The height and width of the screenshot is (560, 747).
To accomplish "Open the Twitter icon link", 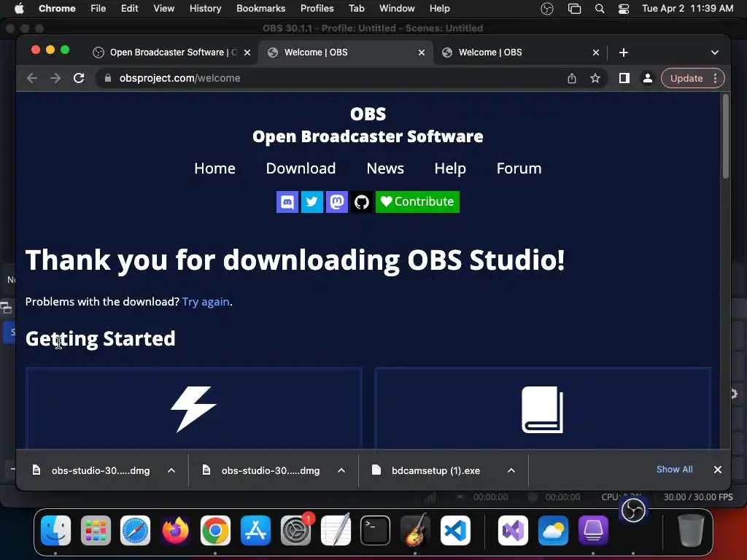I will click(312, 202).
